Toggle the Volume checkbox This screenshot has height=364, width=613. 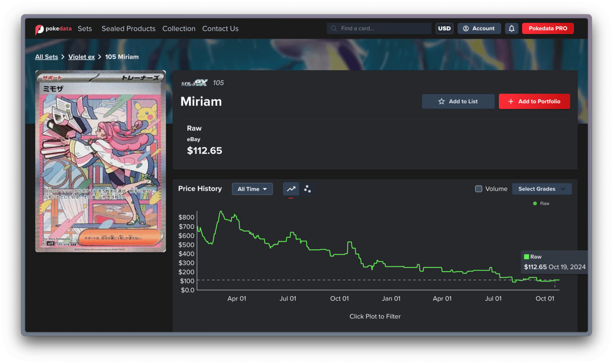[479, 189]
